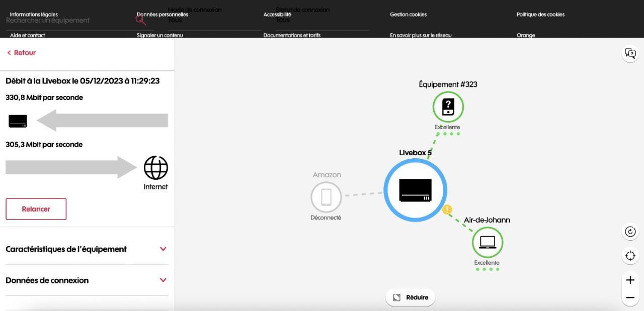
Task: Expand Caractéristiques de l'équipement section
Action: coord(87,249)
